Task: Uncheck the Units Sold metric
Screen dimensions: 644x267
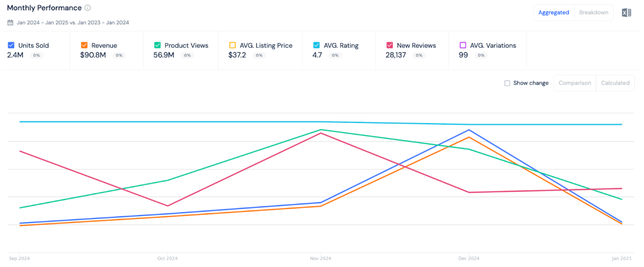Action: point(11,45)
